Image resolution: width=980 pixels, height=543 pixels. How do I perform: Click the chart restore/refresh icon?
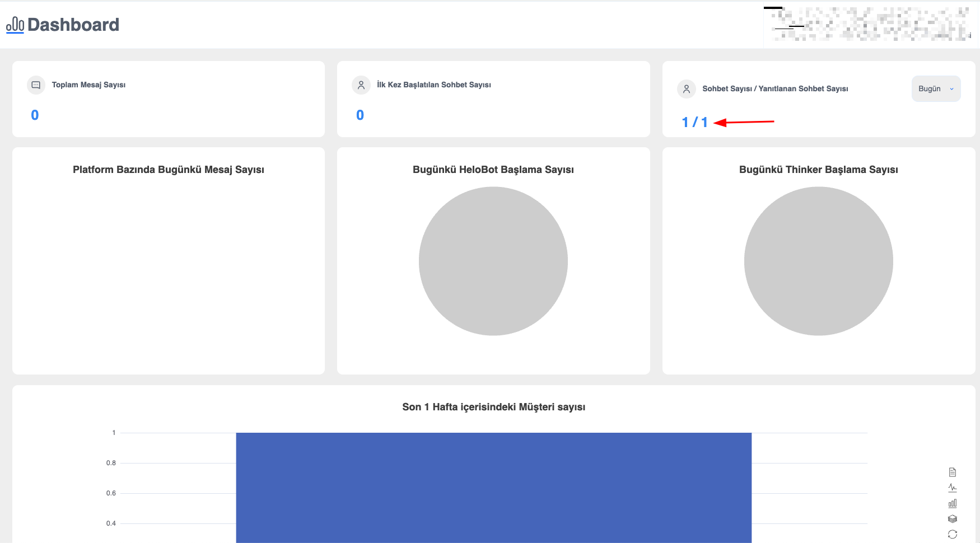click(952, 534)
